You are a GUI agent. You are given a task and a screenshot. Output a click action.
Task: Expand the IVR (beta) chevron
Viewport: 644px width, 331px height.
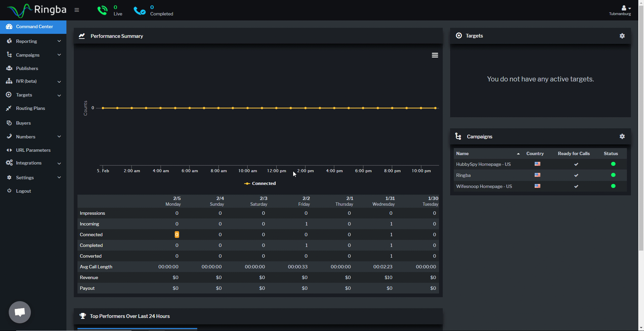click(x=59, y=82)
